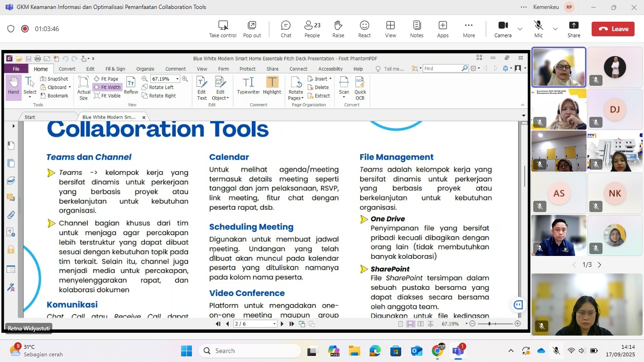Click Take control of shared screen
Screen dimensions: 644x362
coord(223,29)
